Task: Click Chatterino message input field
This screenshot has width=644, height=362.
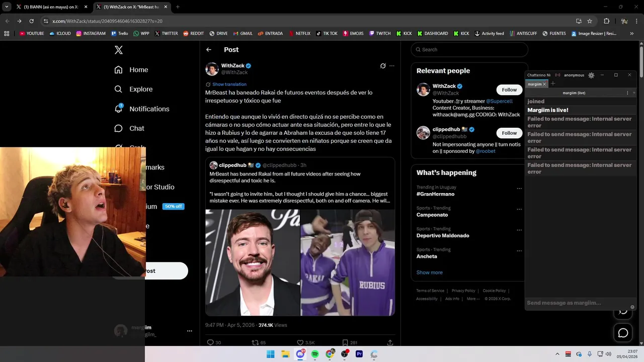Action: click(577, 303)
